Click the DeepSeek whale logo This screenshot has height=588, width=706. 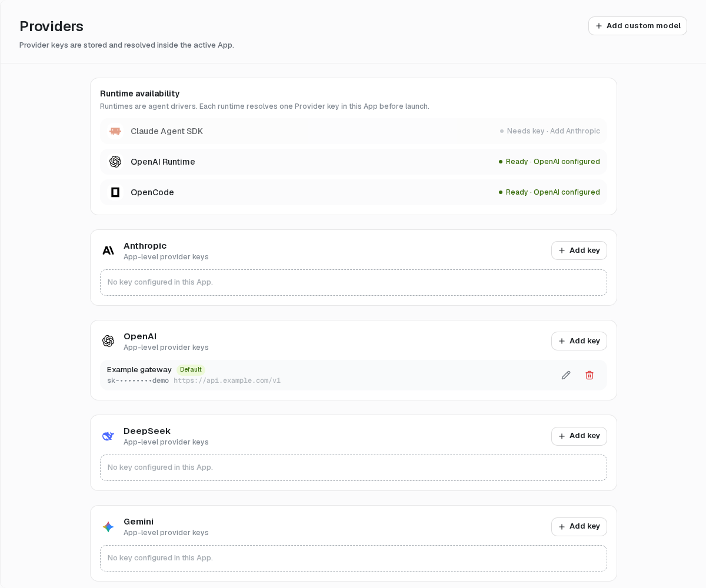[108, 436]
